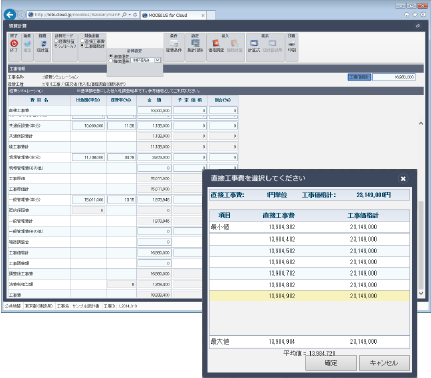
Task: Click the scroll up arrow on the right
Action: coord(421,123)
